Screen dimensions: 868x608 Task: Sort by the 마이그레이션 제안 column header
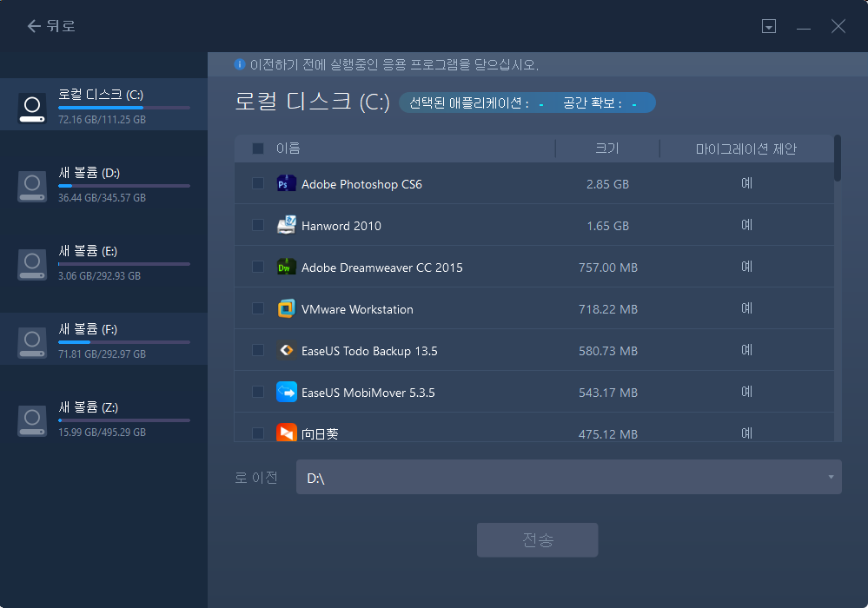point(745,149)
